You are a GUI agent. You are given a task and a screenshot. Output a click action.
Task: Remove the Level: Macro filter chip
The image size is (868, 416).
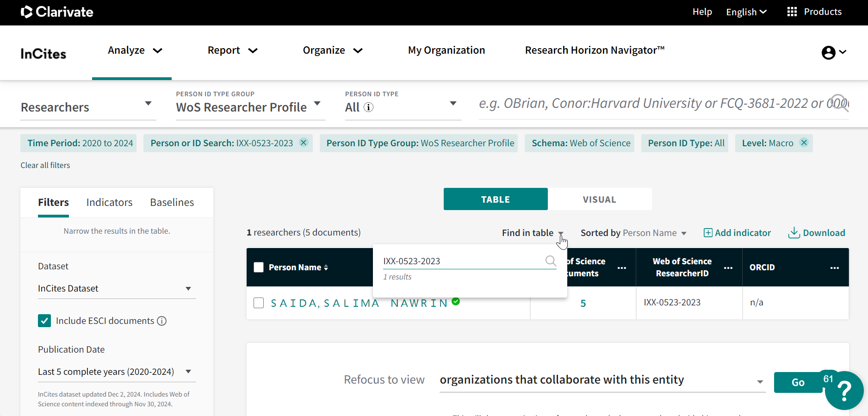[804, 143]
